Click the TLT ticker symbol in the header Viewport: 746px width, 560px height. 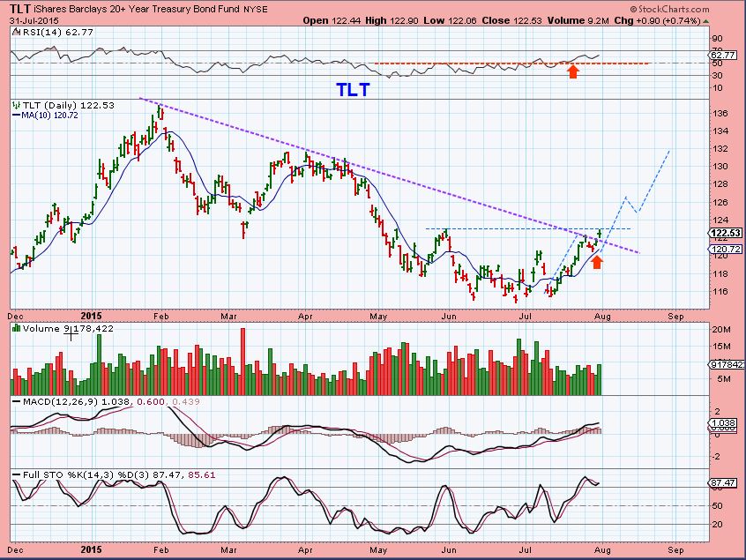point(20,9)
